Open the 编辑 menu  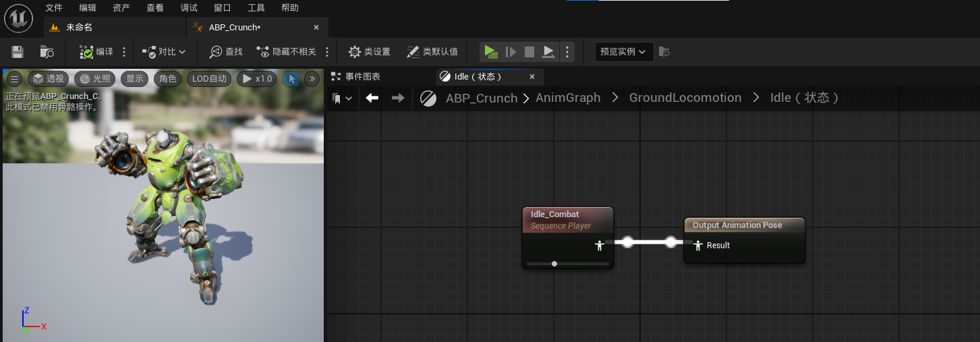pyautogui.click(x=88, y=8)
